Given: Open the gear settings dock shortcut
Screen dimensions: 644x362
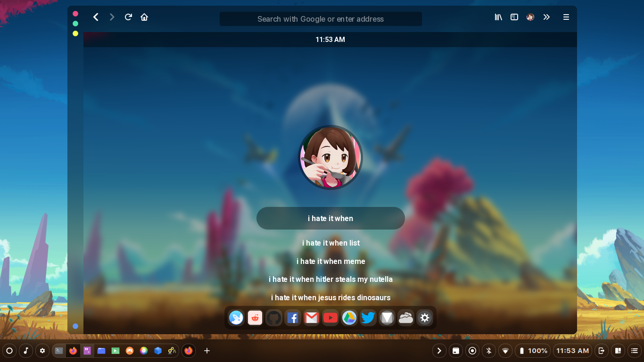Looking at the screenshot, I should (x=425, y=318).
